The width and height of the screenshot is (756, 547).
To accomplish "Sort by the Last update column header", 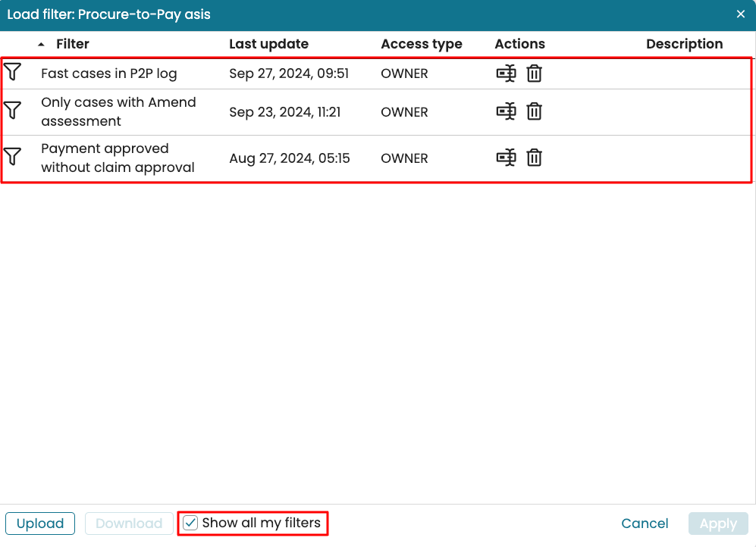I will pos(268,44).
